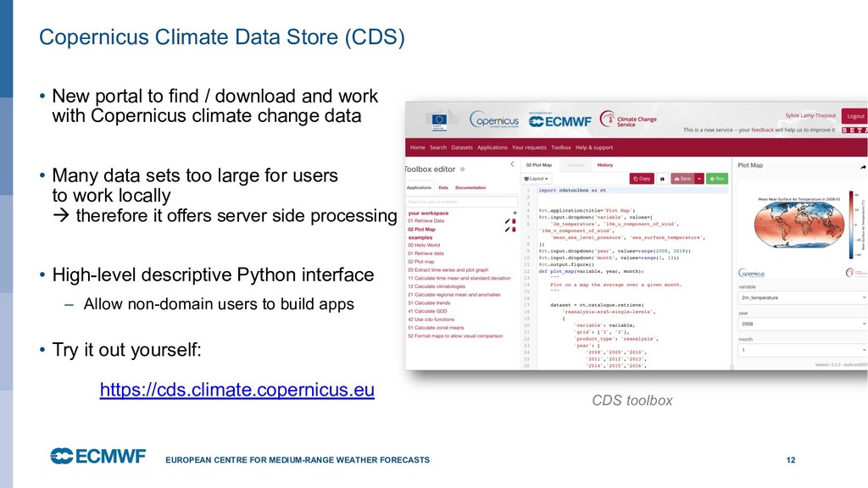Viewport: 868px width, 488px height.
Task: Switch to the Data tab
Action: (443, 187)
